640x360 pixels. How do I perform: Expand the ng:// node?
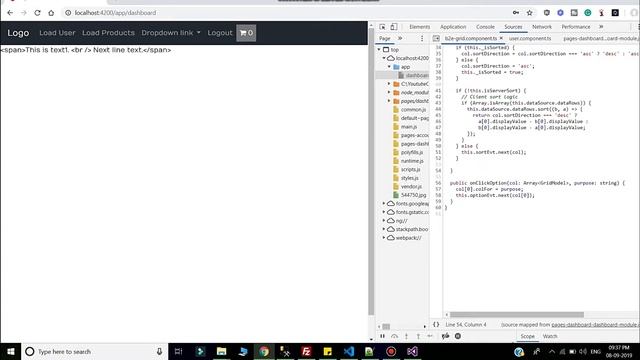pyautogui.click(x=384, y=220)
